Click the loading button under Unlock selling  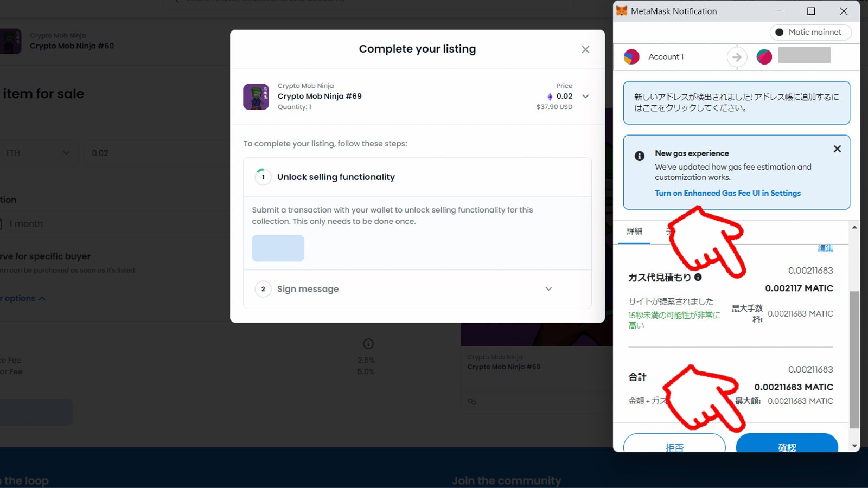pyautogui.click(x=278, y=248)
